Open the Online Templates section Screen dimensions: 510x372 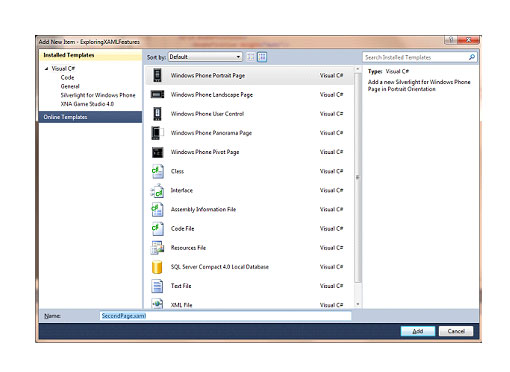coord(90,117)
